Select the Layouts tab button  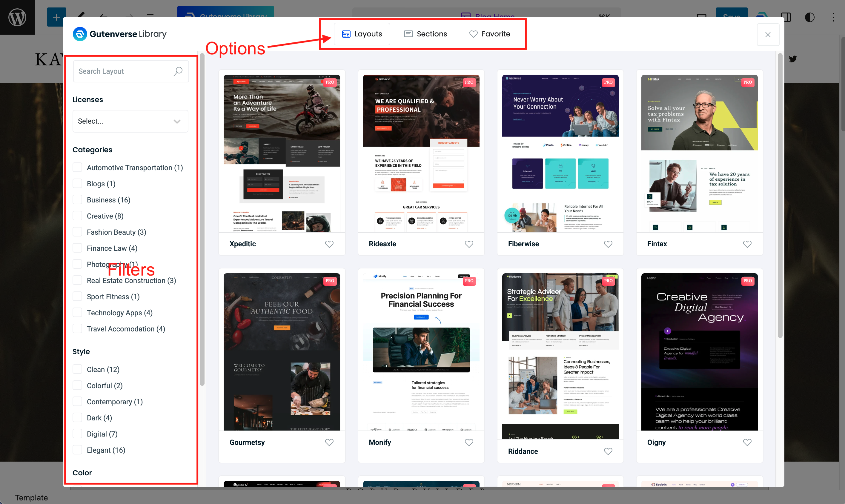pos(362,34)
